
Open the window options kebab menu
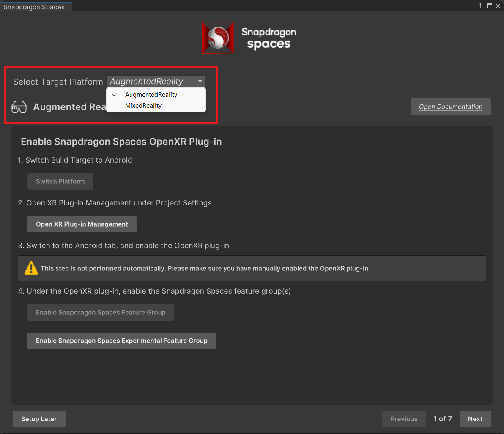[x=480, y=6]
